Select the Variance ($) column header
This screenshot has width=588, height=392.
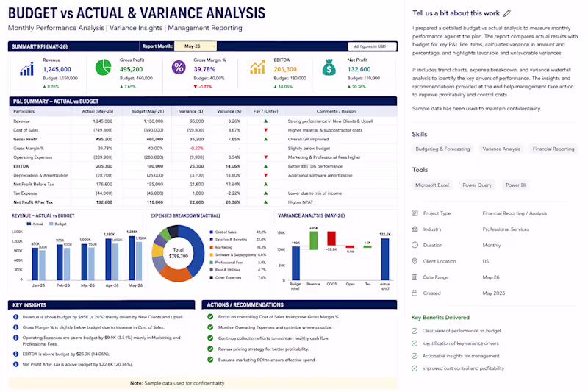[191, 111]
